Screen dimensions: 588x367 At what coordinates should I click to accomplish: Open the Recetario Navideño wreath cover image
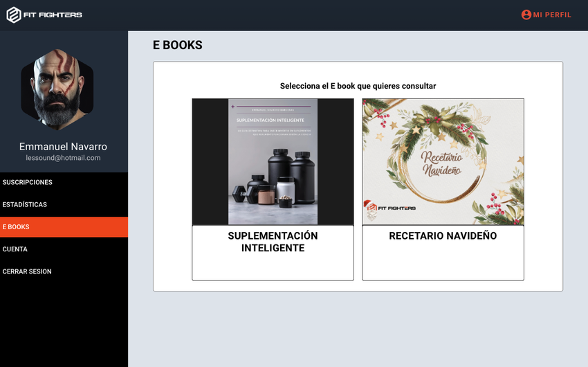pyautogui.click(x=443, y=161)
